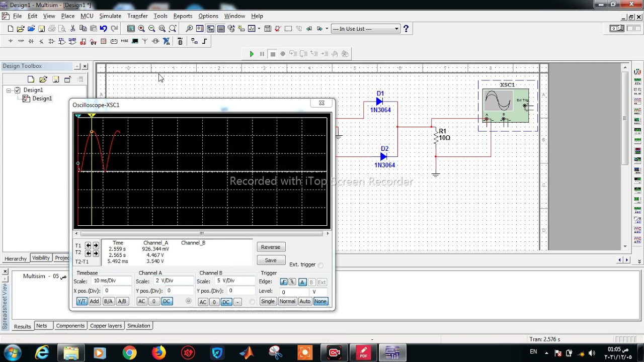Click the Channel A Scale field
644x362 pixels.
[173, 281]
